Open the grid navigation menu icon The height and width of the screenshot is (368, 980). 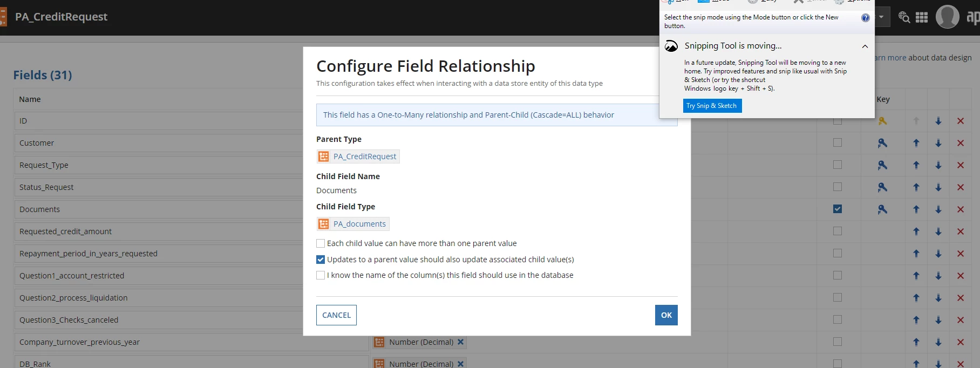pyautogui.click(x=922, y=17)
